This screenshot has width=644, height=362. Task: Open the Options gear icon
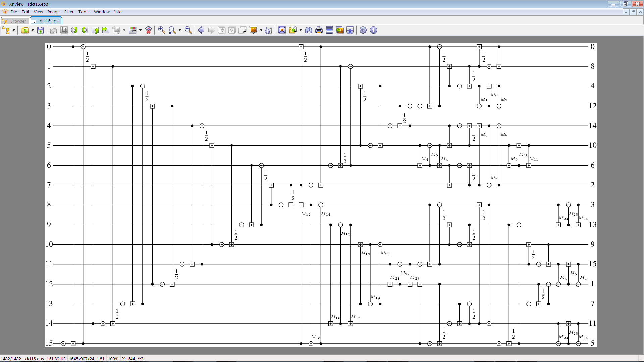[363, 31]
